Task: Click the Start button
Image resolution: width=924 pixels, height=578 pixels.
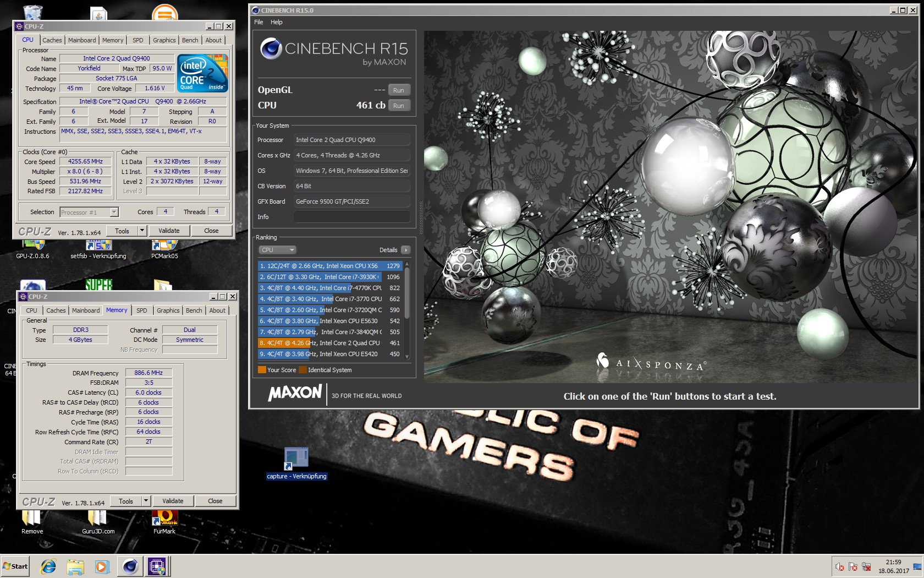Action: point(15,566)
